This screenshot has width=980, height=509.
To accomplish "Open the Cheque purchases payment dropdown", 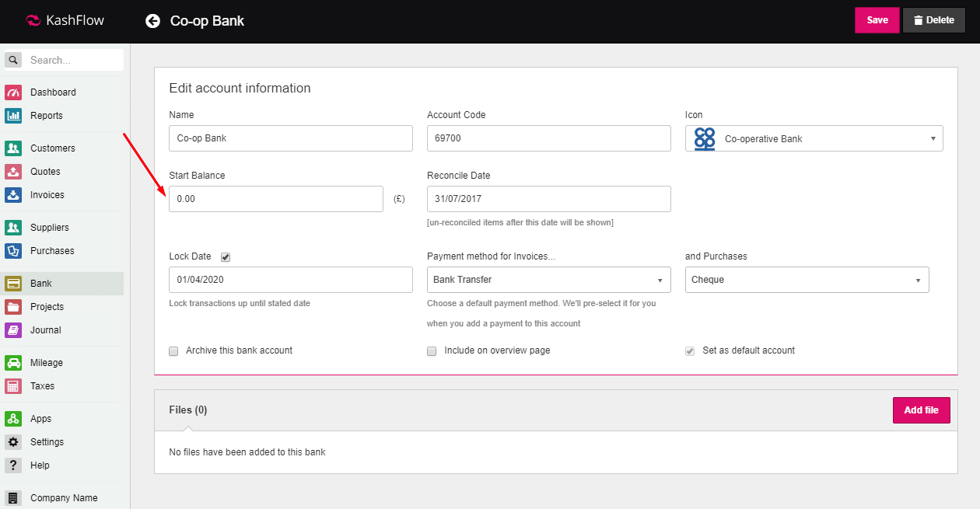I will coord(807,280).
